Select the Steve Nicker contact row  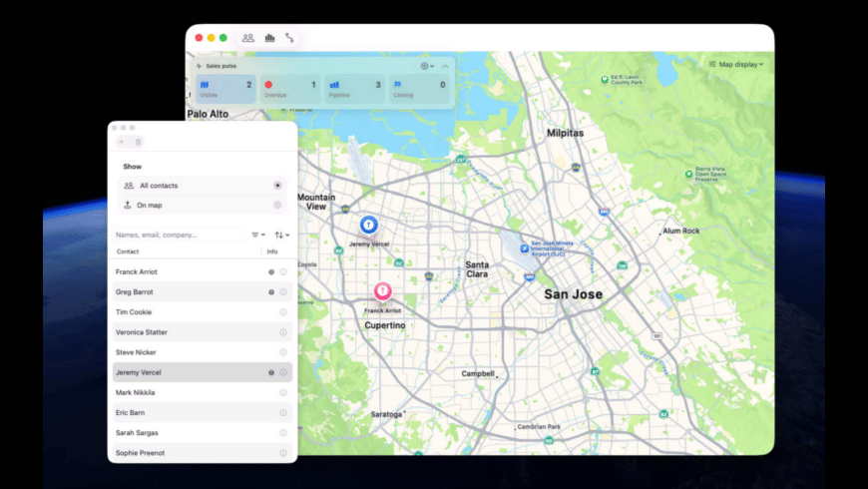coord(203,352)
